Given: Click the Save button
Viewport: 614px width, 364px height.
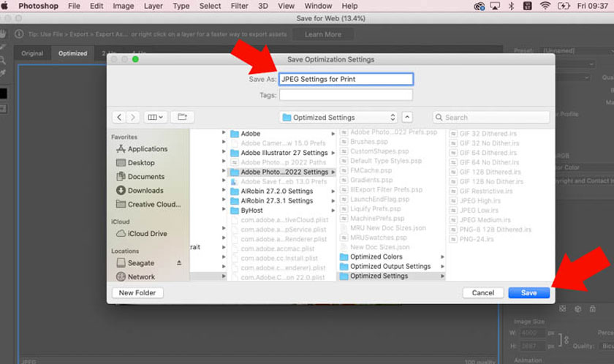Looking at the screenshot, I should point(528,292).
